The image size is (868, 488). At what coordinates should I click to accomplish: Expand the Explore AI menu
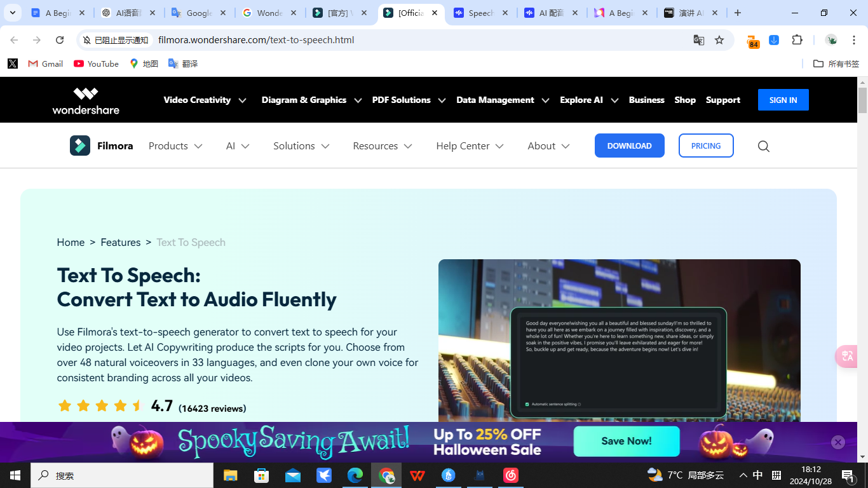(x=589, y=100)
